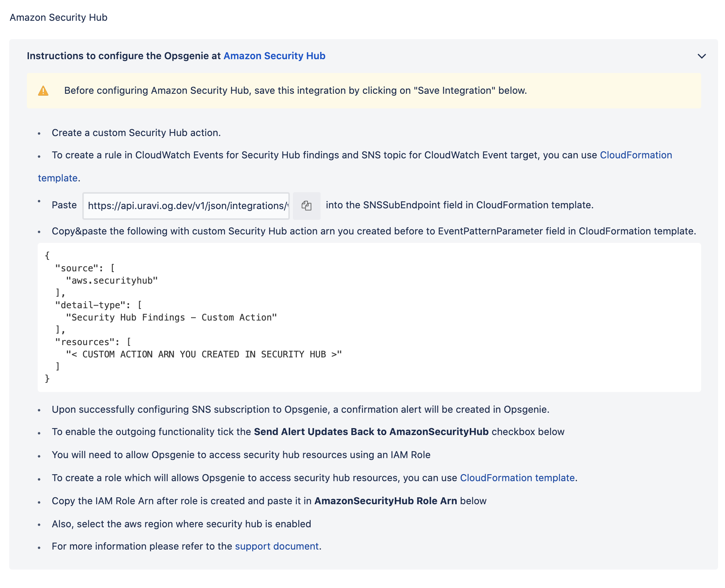Viewport: 725px width, 588px height.
Task: Click the 'Send Alert Updates Back to AmazonSecurityHub' bold text
Action: pos(371,432)
